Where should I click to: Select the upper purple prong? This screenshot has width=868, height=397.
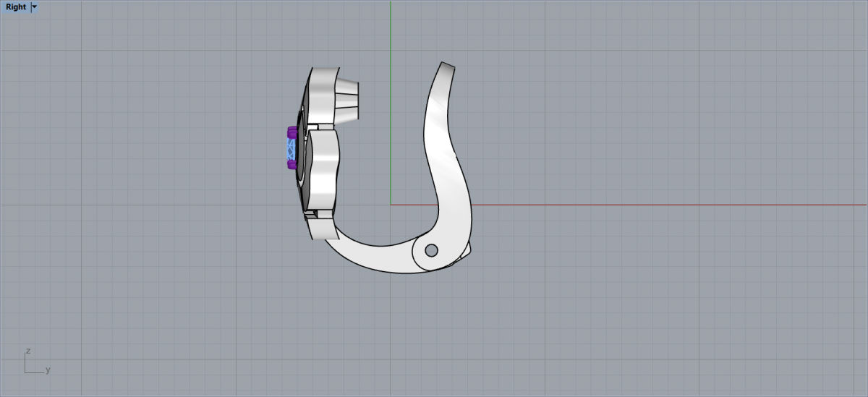point(292,132)
